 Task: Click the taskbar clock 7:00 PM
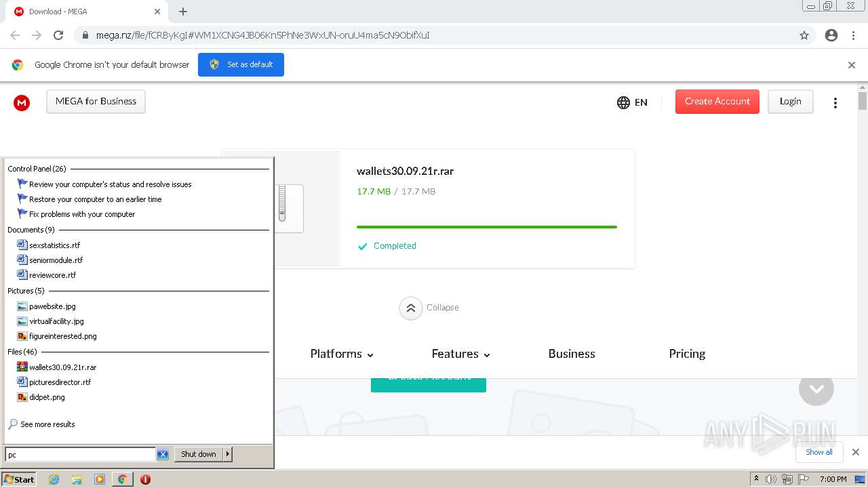[833, 479]
